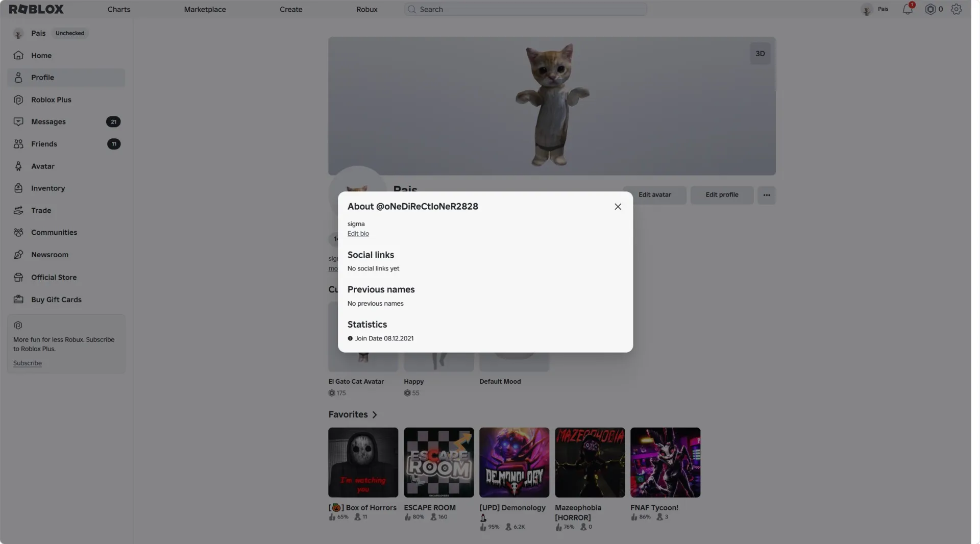Click the Roblox logo

[36, 9]
